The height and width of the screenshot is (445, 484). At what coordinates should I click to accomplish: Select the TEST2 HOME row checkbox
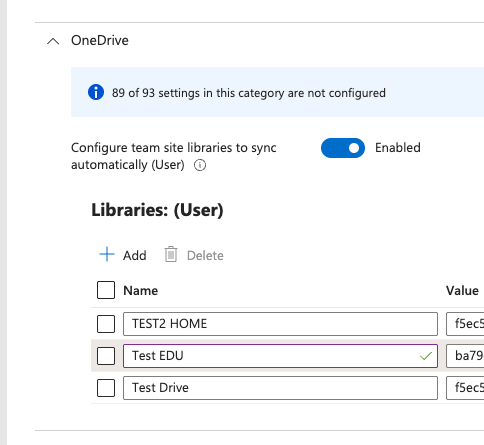click(106, 324)
